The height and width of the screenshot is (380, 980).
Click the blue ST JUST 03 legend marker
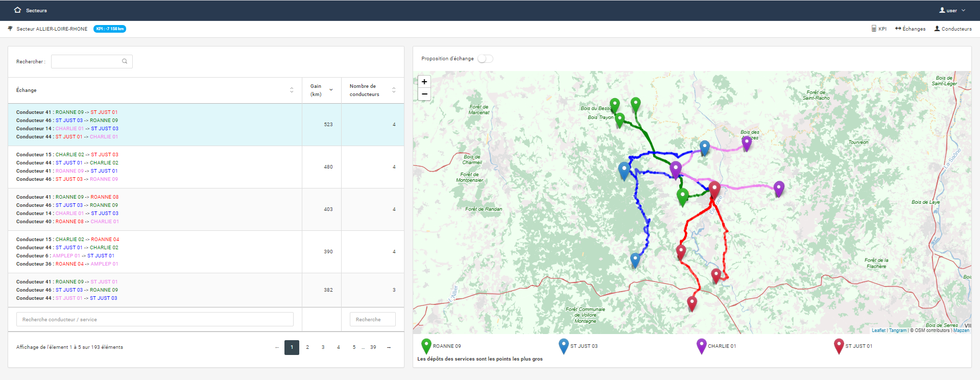[563, 346]
